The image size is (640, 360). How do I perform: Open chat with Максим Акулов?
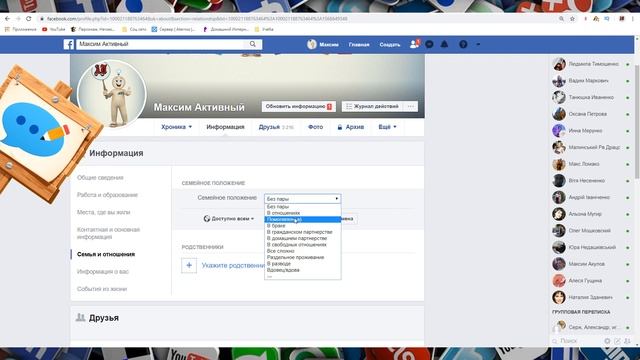tap(591, 264)
